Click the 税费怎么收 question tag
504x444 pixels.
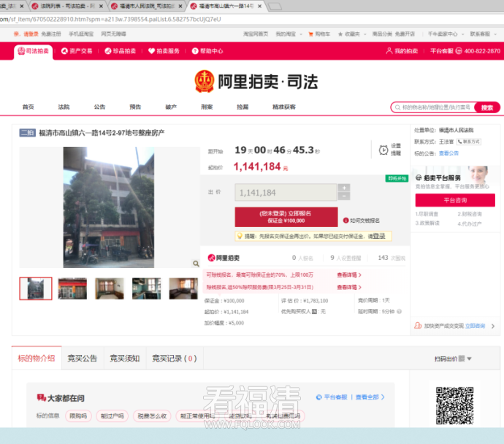click(x=153, y=416)
